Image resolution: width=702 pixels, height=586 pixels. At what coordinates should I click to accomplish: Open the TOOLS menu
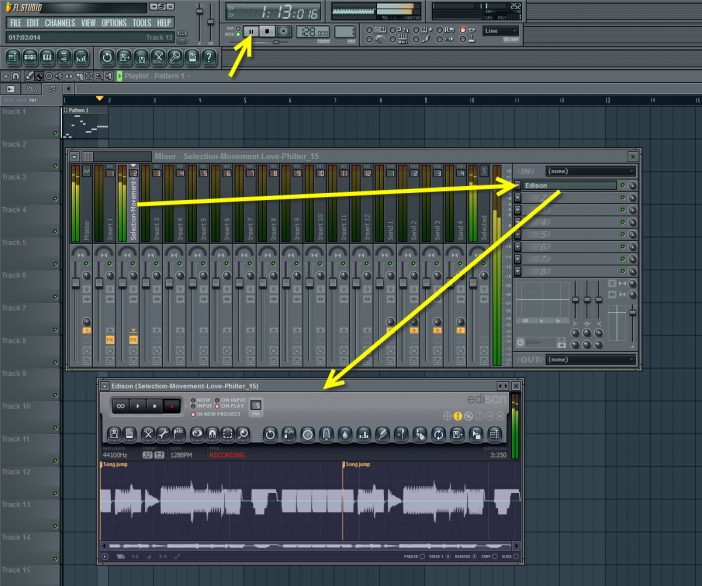141,23
